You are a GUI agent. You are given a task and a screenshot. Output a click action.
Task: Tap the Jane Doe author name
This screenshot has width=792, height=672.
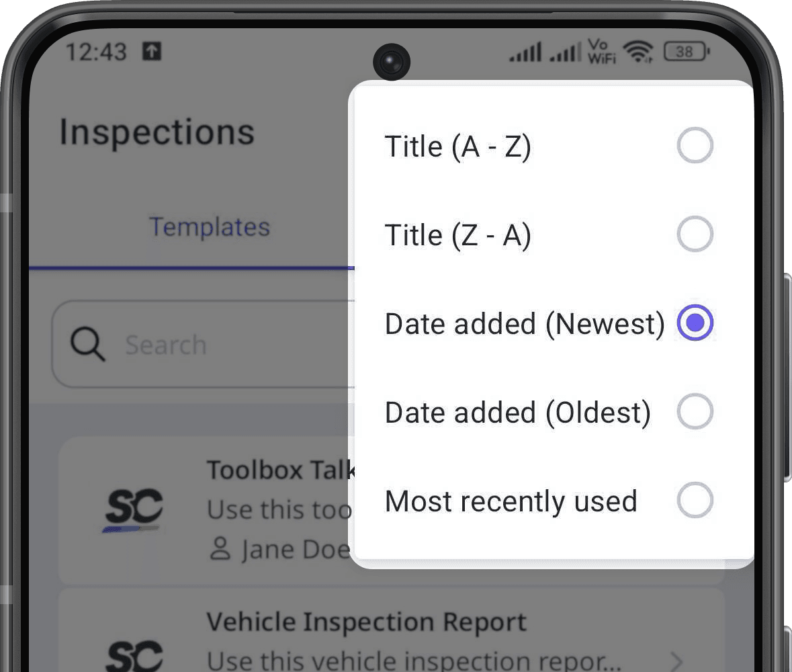pyautogui.click(x=282, y=549)
